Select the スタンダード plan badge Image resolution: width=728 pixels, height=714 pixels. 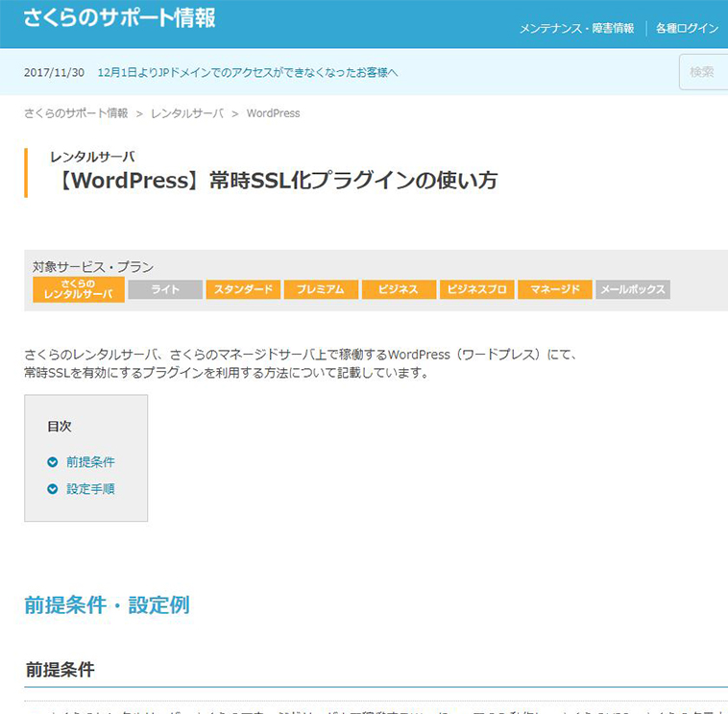coord(243,289)
